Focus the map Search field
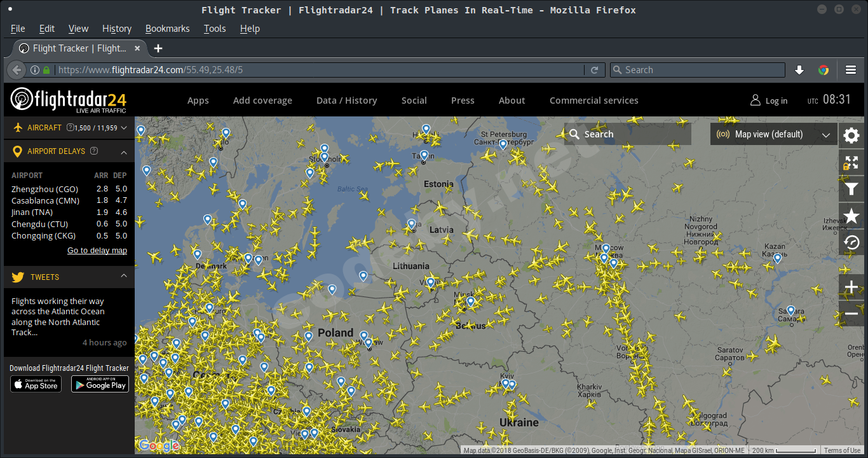This screenshot has width=868, height=458. [628, 134]
